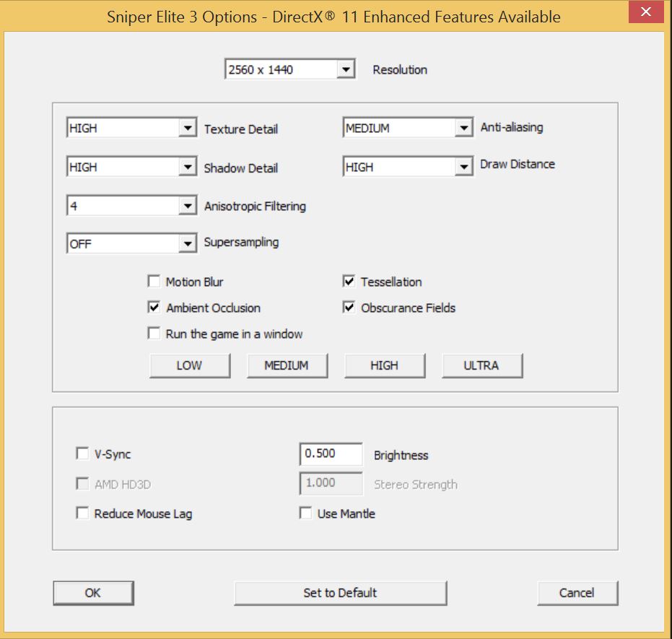Image resolution: width=672 pixels, height=639 pixels.
Task: Open the Shadow Detail dropdown
Action: 132,166
